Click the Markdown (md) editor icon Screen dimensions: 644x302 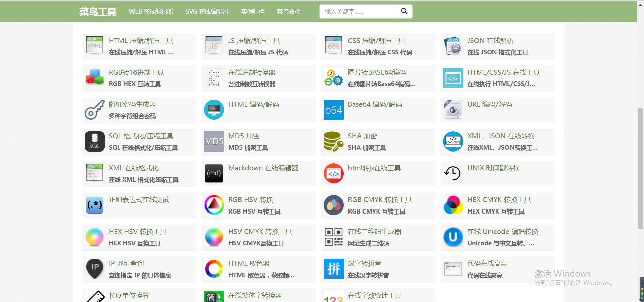[x=214, y=173]
